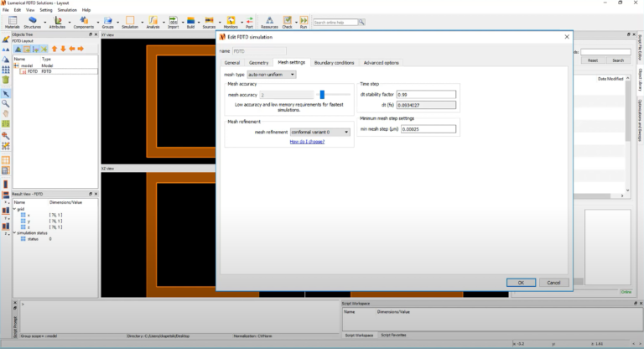Screen dimensions: 644x349
Task: Click the Sources toolbar icon
Action: (209, 22)
